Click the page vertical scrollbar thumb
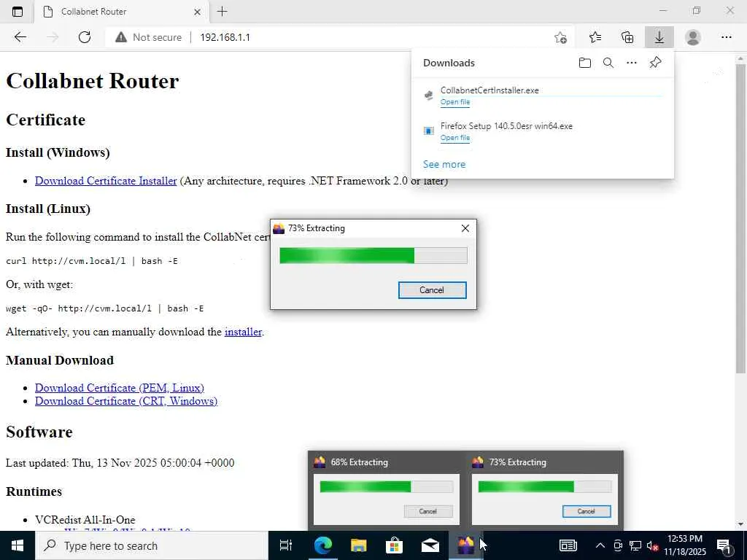The height and width of the screenshot is (560, 747). coord(741,219)
